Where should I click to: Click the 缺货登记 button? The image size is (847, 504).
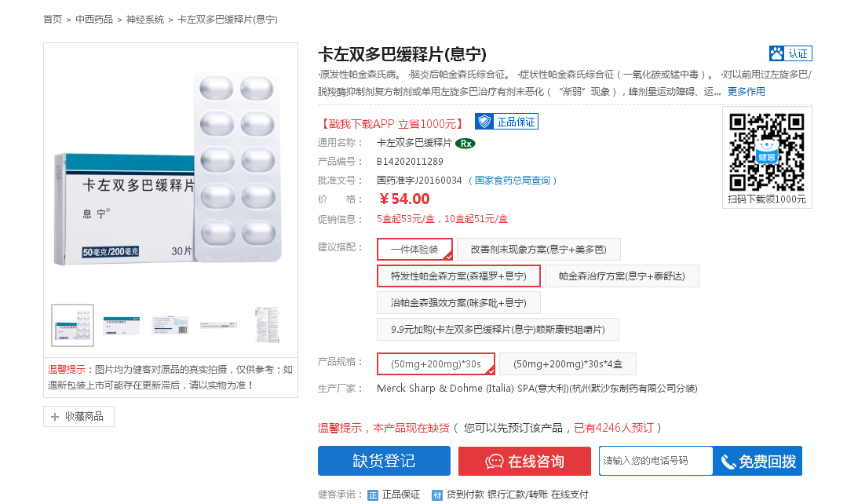coord(384,462)
